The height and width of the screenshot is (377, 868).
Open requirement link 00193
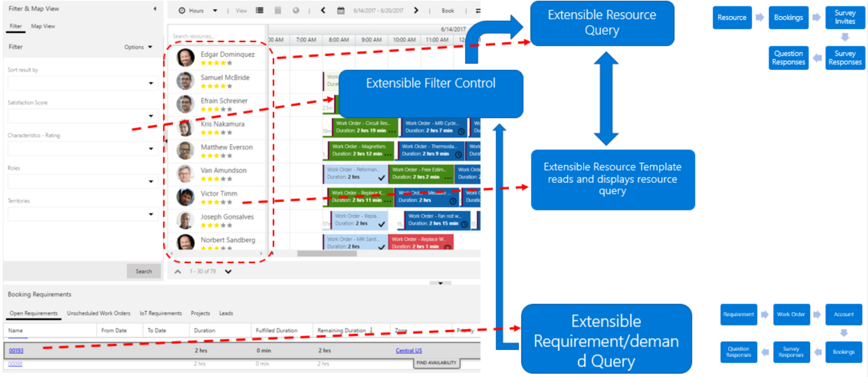(x=16, y=350)
